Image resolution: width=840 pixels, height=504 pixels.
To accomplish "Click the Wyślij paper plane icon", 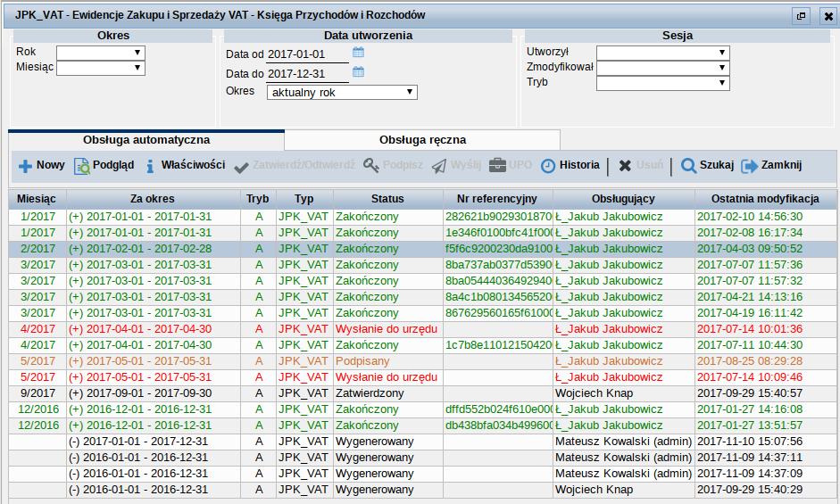I will click(439, 167).
